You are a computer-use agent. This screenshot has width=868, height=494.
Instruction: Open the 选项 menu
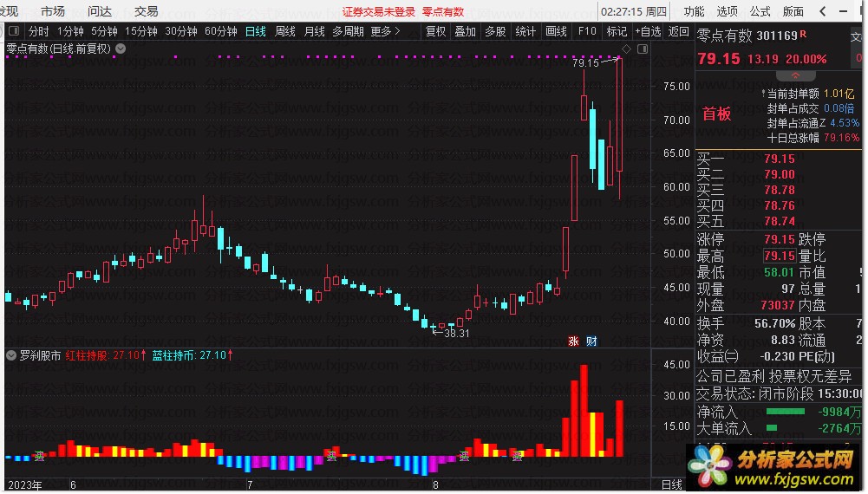[727, 11]
